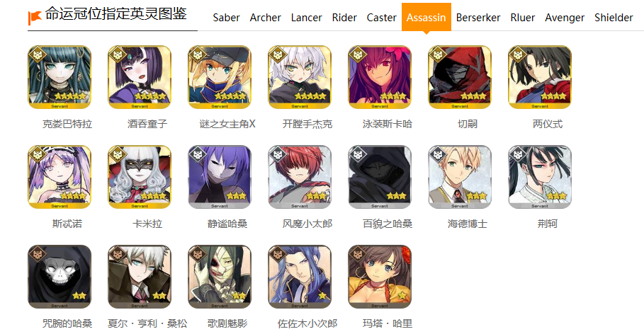This screenshot has height=334, width=644.
Task: Open the Berserker tab
Action: pos(478,18)
